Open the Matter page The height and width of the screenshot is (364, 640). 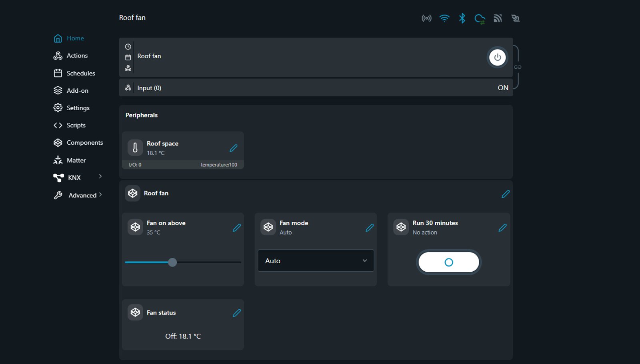click(x=70, y=160)
